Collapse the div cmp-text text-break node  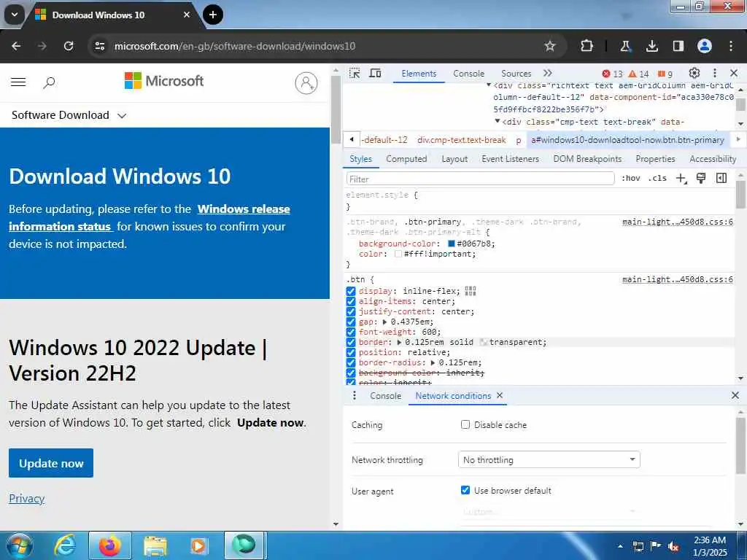(498, 122)
